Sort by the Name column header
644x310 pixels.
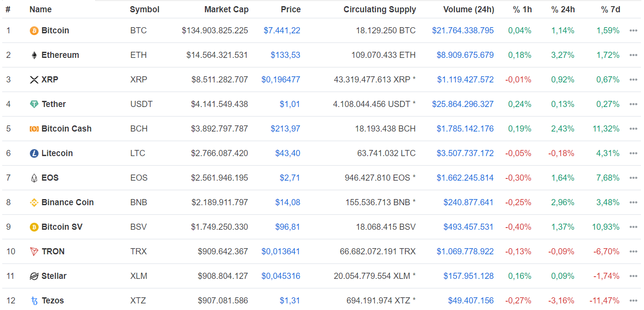40,9
